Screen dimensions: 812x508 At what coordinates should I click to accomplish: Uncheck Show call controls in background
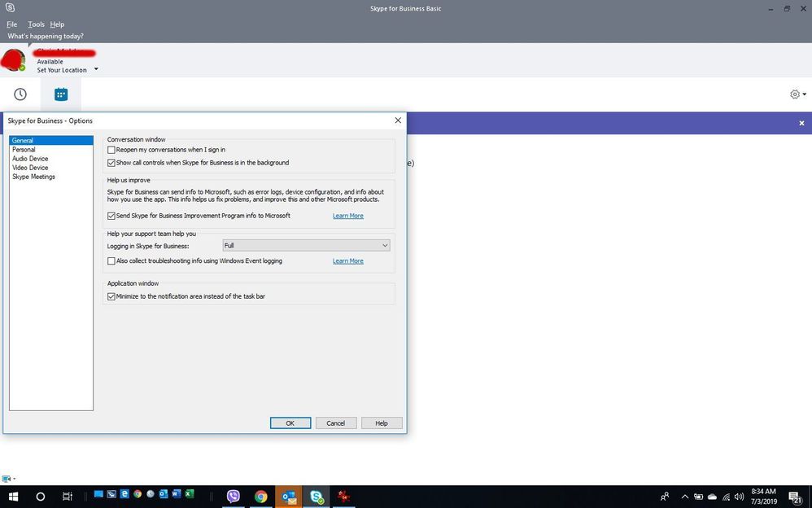click(x=111, y=163)
